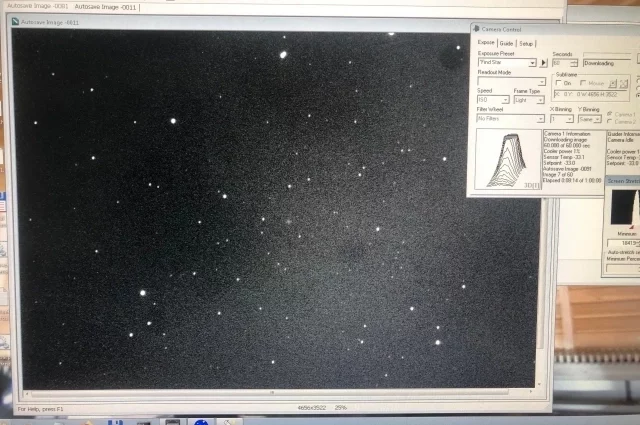Open the Exposure Preset dropdown
Viewport: 640px width, 425px height.
click(532, 62)
